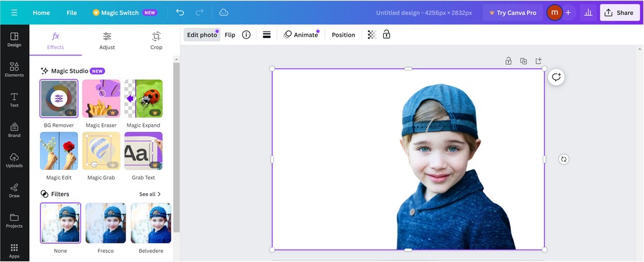Toggle the lock icon in toolbar
This screenshot has width=644, height=262.
[x=386, y=35]
